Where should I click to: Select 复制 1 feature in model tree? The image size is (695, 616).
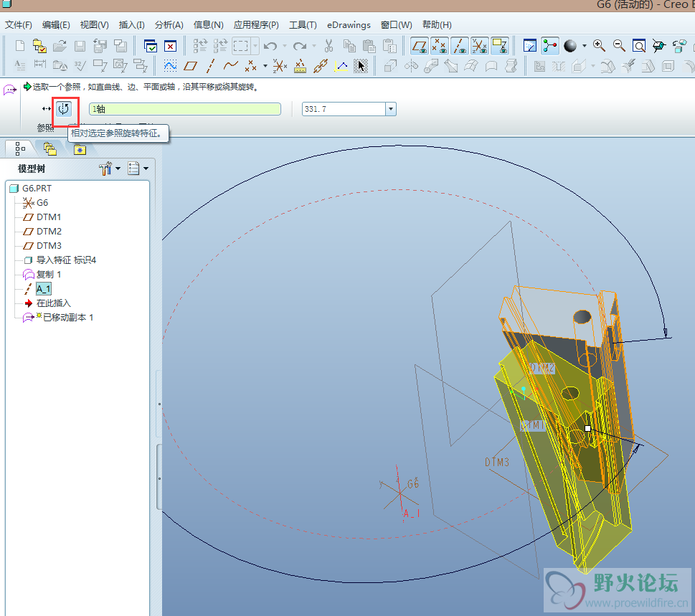[x=49, y=274]
